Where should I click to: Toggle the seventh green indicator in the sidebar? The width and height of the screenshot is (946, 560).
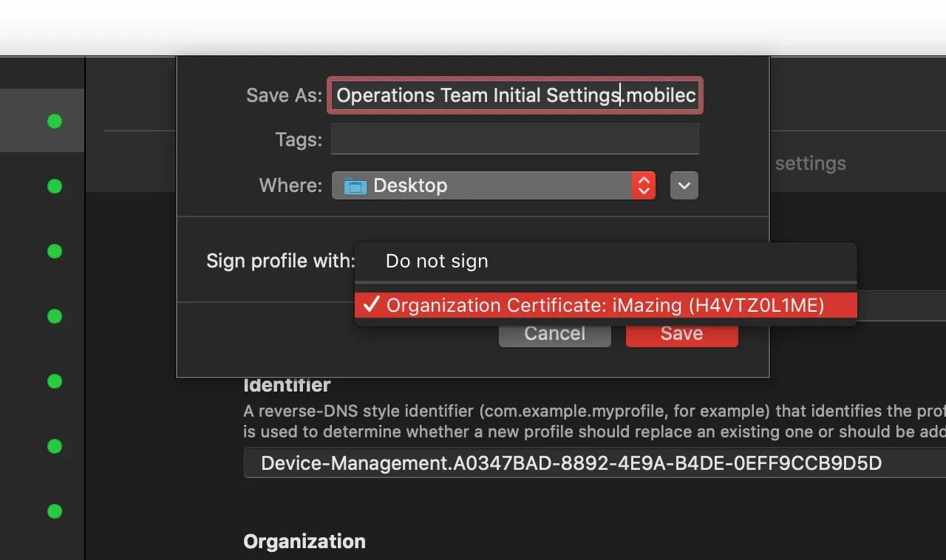54,511
